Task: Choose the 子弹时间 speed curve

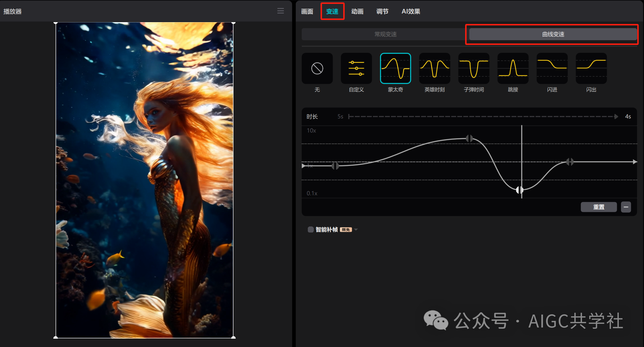Action: pos(473,68)
